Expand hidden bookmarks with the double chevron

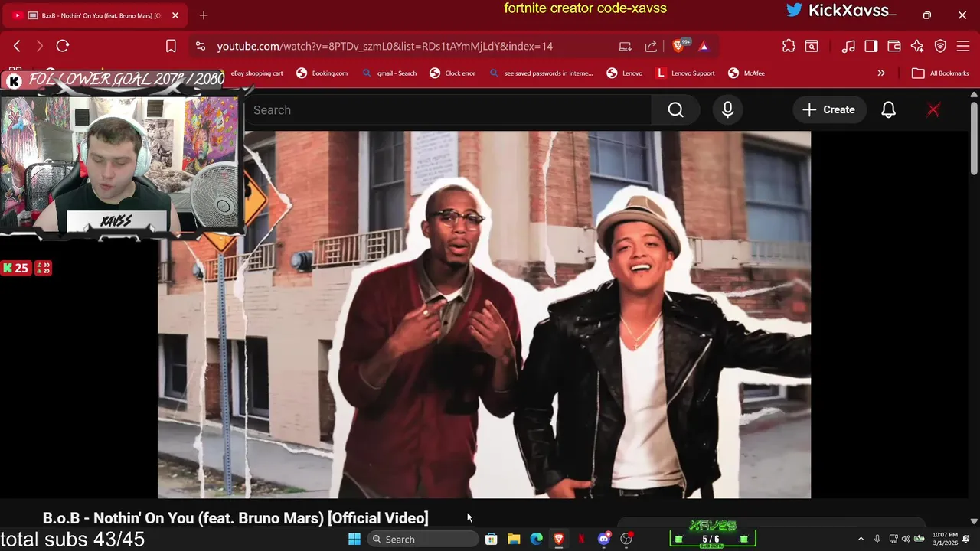pyautogui.click(x=881, y=73)
